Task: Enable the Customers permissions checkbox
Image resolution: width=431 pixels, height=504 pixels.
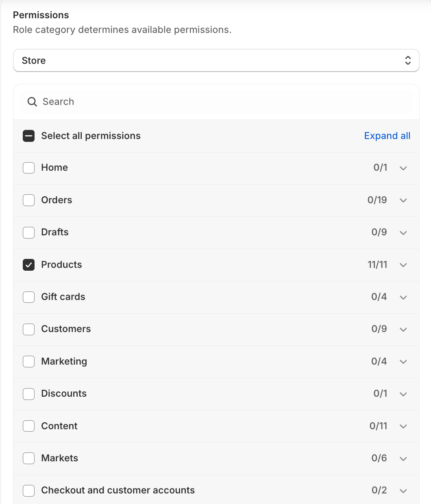Action: [x=29, y=329]
